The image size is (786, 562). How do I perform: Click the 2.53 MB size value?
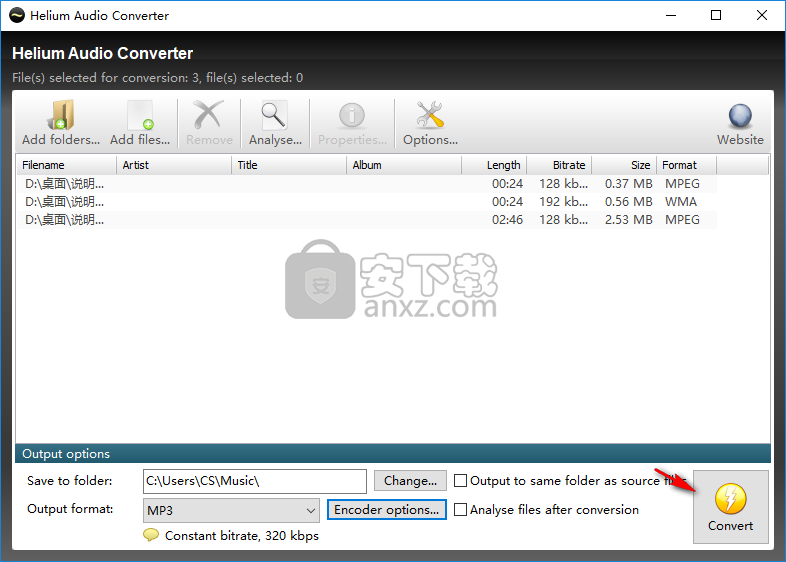pyautogui.click(x=629, y=220)
